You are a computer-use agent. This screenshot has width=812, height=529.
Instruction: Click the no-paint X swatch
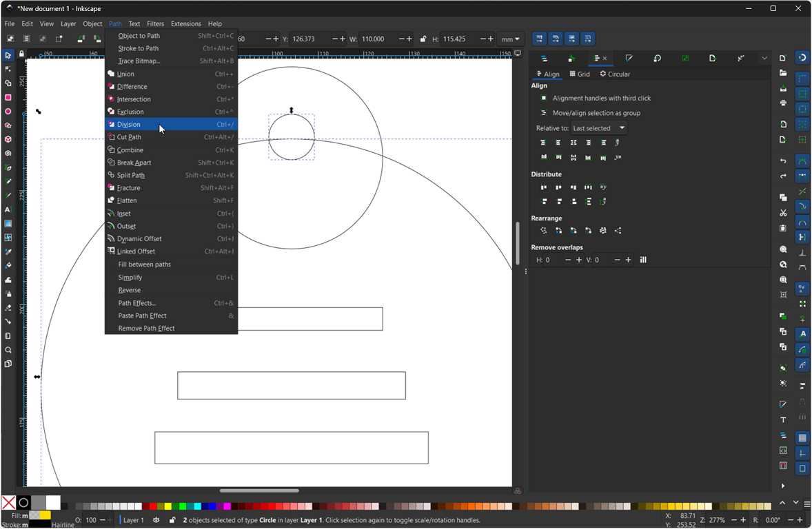point(8,503)
